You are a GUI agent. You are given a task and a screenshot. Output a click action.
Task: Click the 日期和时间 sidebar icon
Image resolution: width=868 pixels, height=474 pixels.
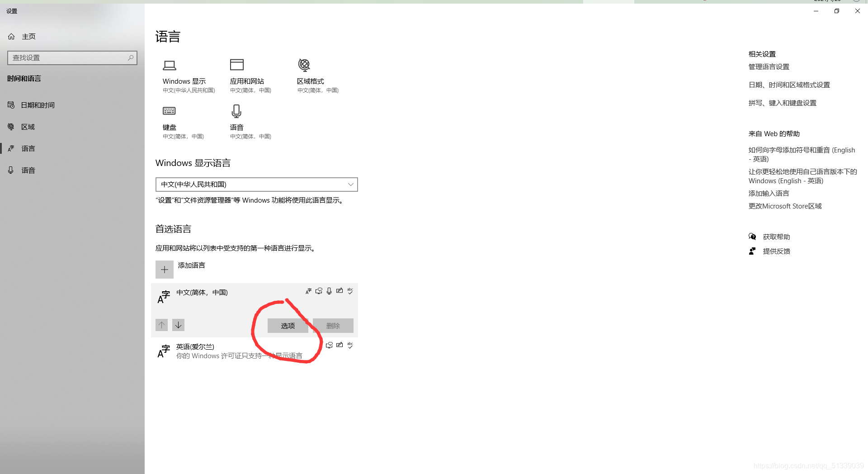(11, 105)
